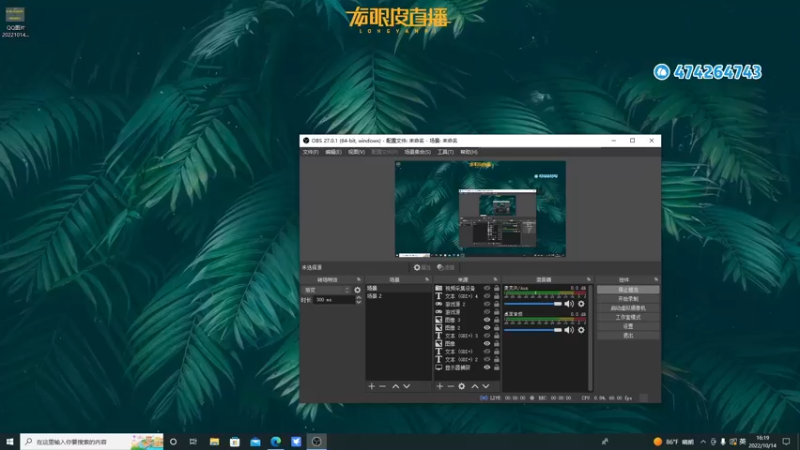Adjust the 麦克风/Aux volume slider
Viewport: 800px width, 450px height.
click(533, 304)
